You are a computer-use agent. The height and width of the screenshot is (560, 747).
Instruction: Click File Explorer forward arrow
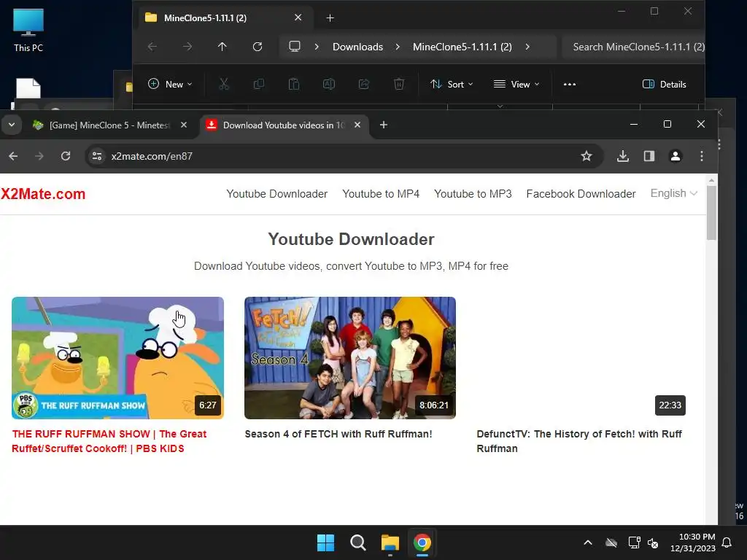tap(187, 47)
